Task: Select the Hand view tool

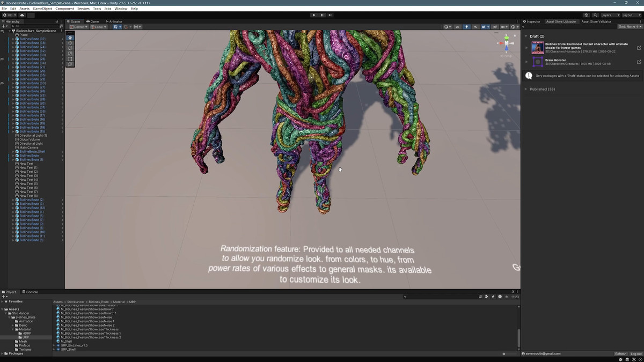Action: (70, 37)
